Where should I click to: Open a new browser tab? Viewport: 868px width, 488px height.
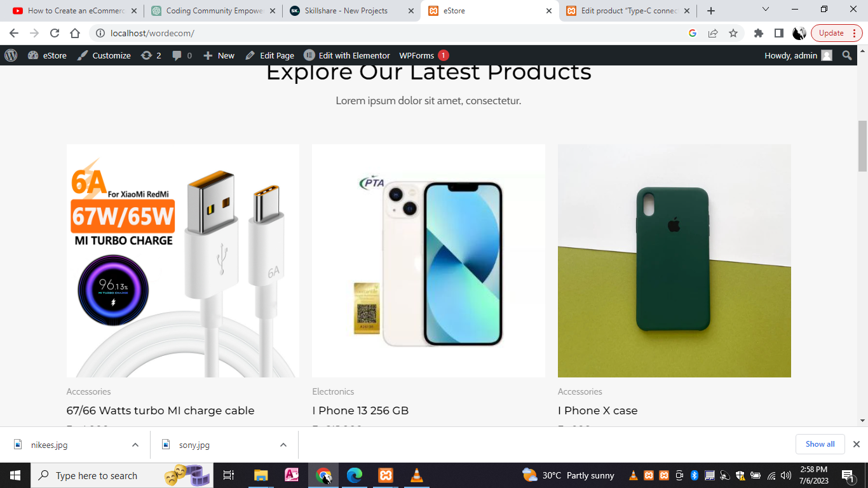click(711, 11)
